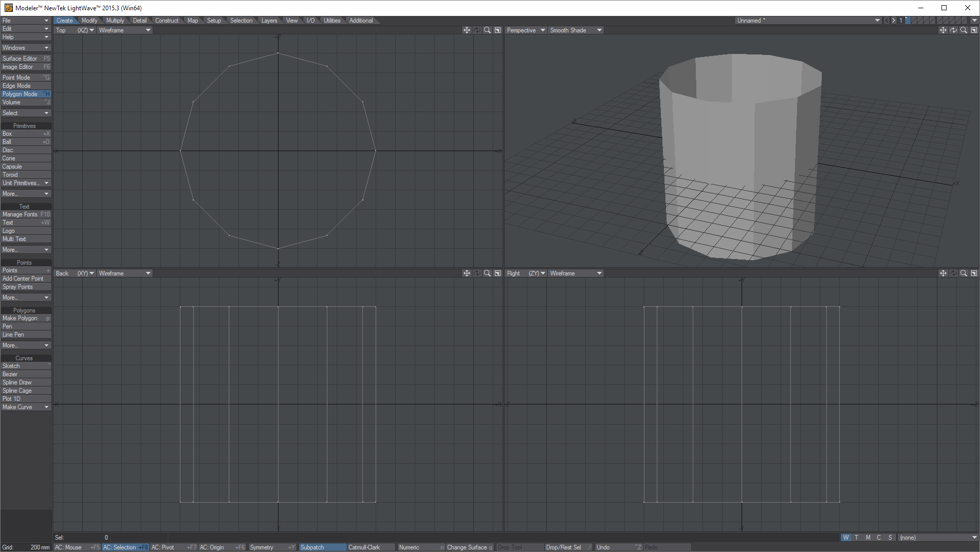This screenshot has width=980, height=552.
Task: Maximize the Perspective viewport
Action: coord(974,30)
